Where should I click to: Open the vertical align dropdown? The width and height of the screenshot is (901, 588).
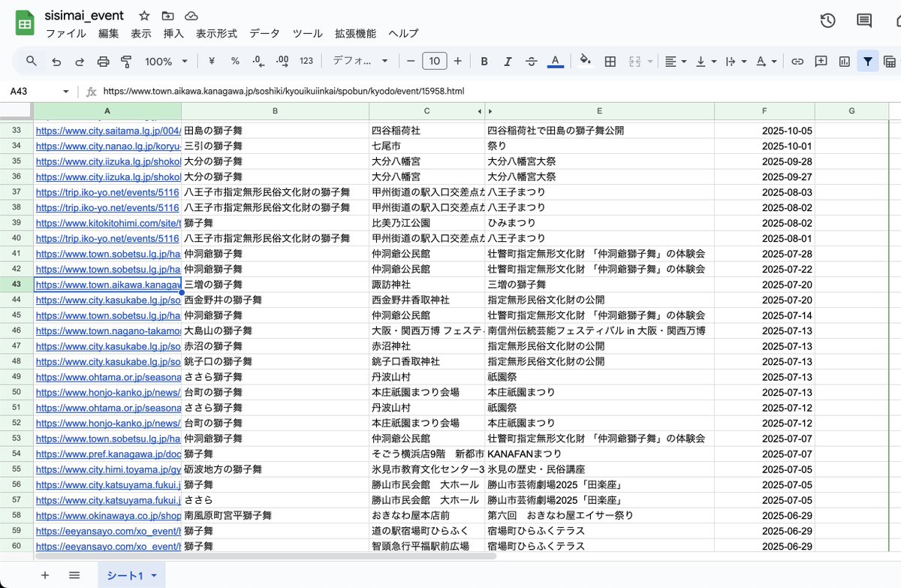(x=706, y=61)
